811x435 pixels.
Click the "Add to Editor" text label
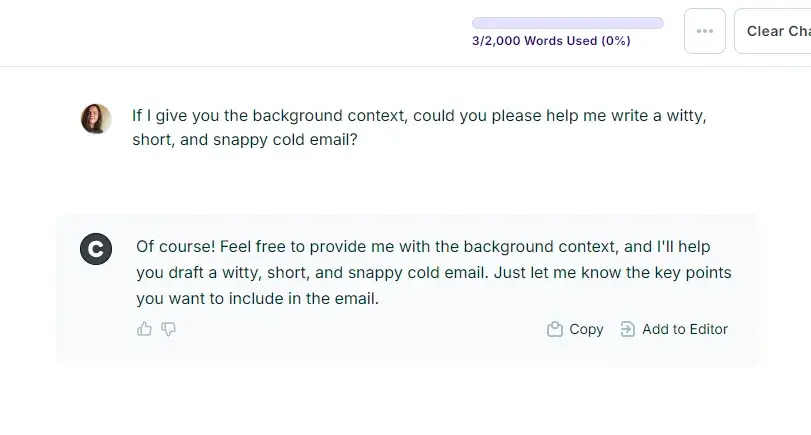click(x=685, y=329)
